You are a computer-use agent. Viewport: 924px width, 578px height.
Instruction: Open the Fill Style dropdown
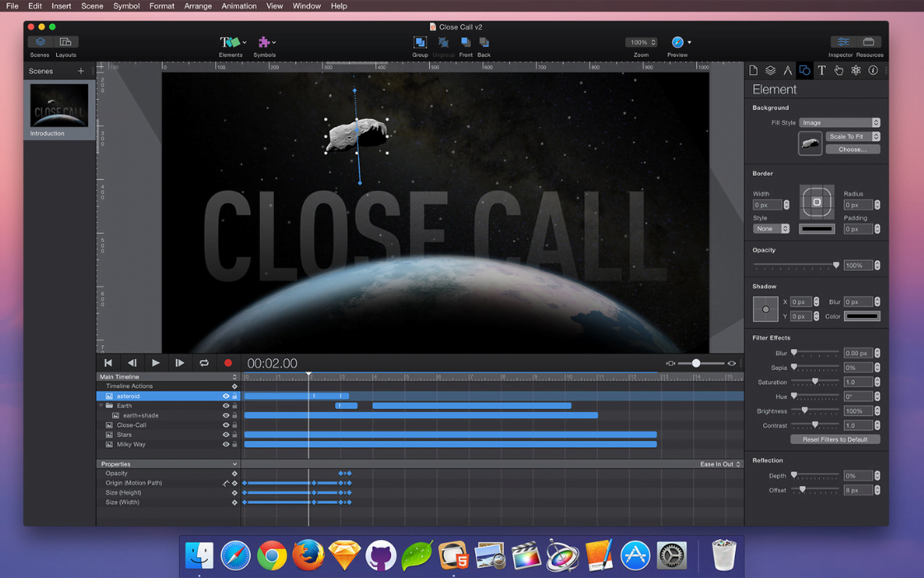(x=839, y=123)
